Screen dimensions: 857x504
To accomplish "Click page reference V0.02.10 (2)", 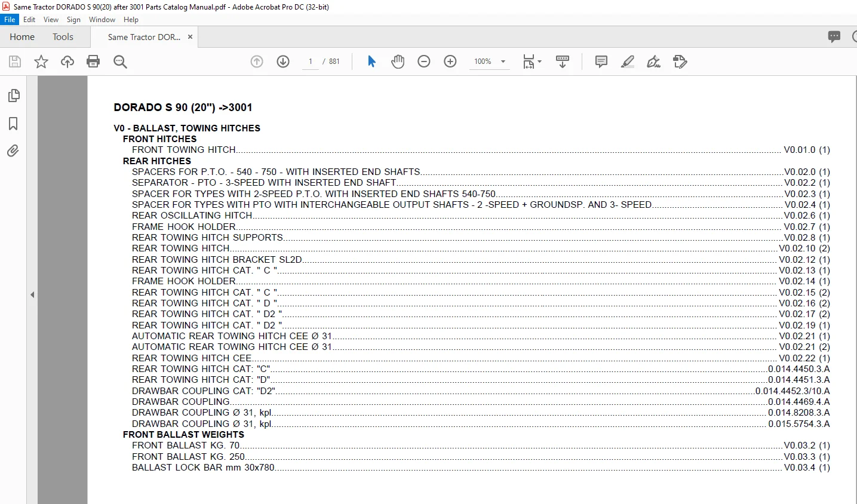I will (804, 248).
